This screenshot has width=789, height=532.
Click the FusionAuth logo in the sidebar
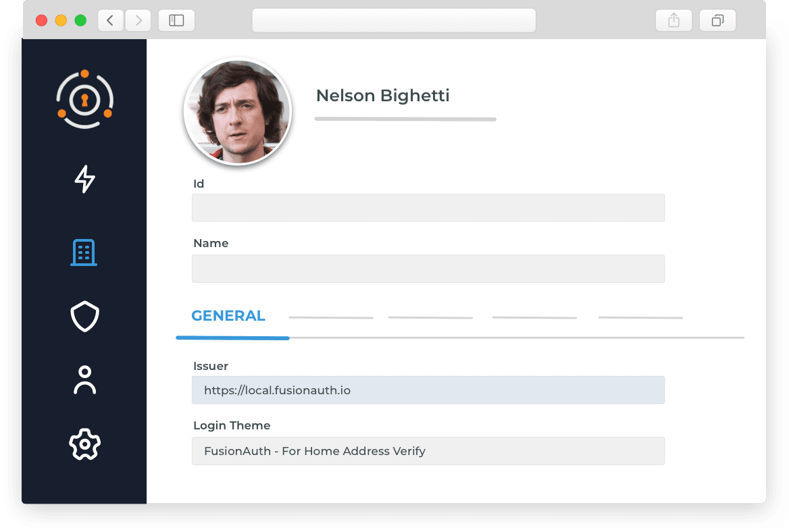point(84,99)
